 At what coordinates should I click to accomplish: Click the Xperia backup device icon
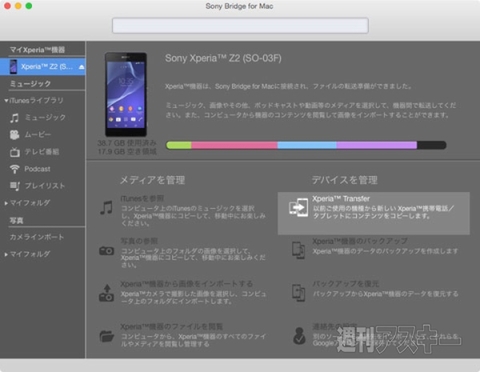point(299,250)
